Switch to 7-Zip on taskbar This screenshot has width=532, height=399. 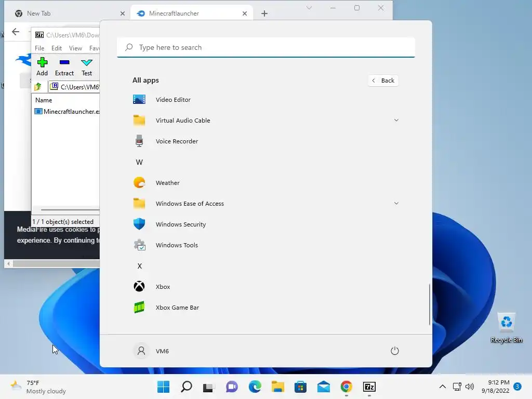pos(369,387)
